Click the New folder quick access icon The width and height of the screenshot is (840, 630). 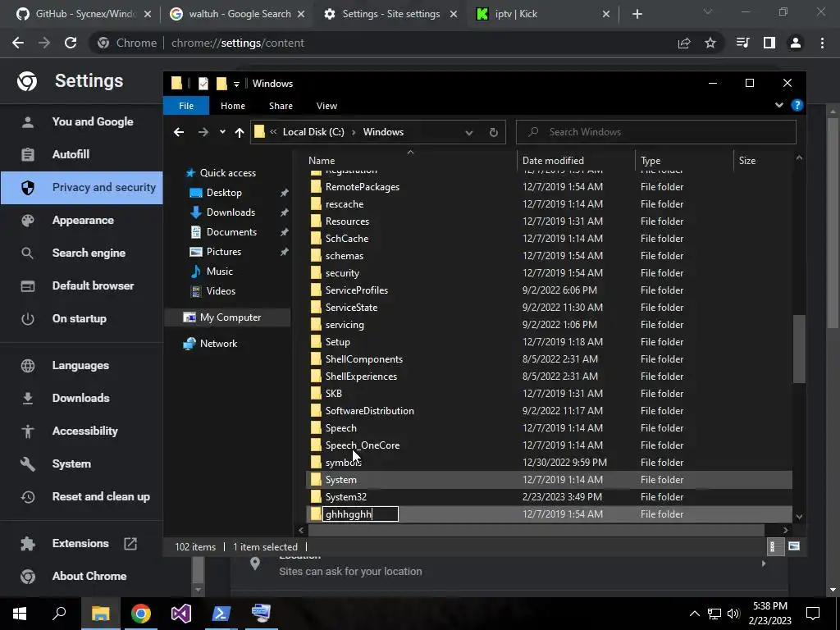point(221,83)
